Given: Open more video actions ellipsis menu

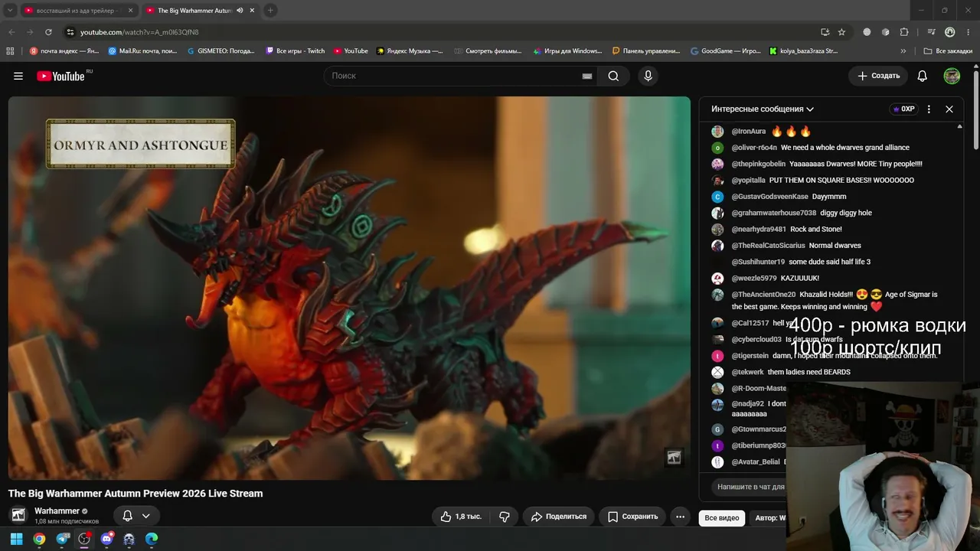Looking at the screenshot, I should [x=680, y=517].
